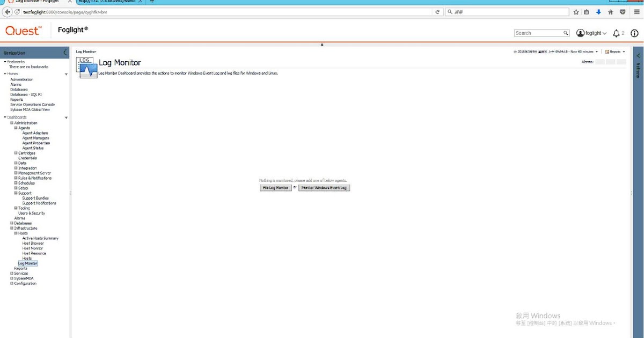Image resolution: width=644 pixels, height=338 pixels.
Task: Collapse the Dashboards tree section
Action: [4, 117]
